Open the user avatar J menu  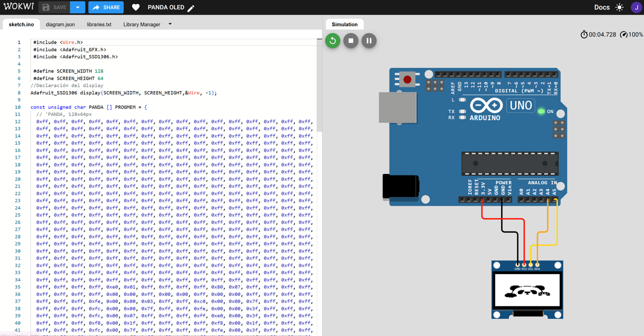636,8
